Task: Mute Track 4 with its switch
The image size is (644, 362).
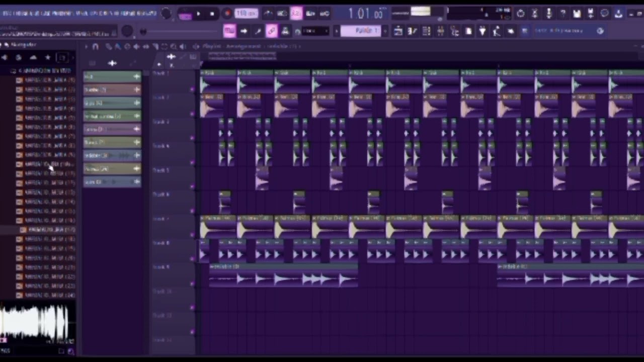Action: coord(192,162)
